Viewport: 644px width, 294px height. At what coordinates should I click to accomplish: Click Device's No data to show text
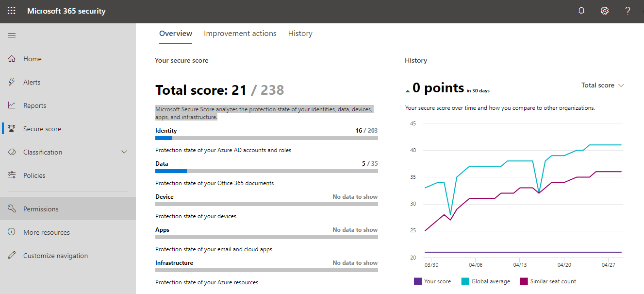click(355, 197)
